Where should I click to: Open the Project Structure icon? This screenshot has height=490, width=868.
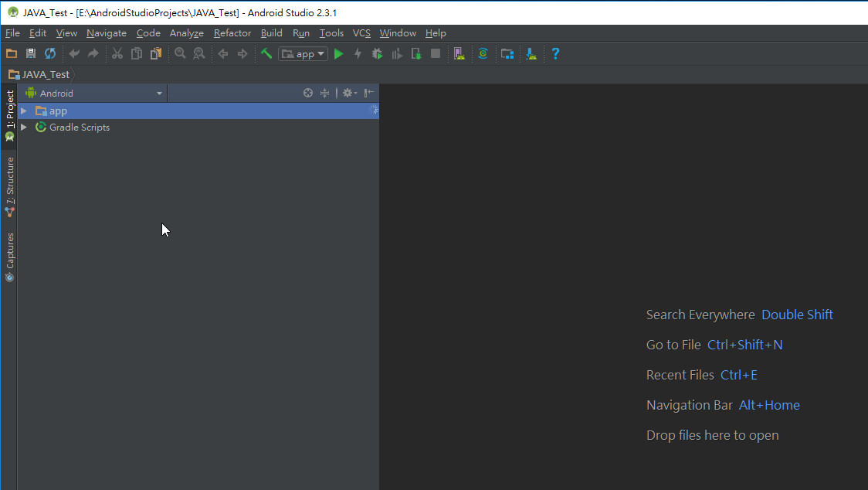pos(507,54)
